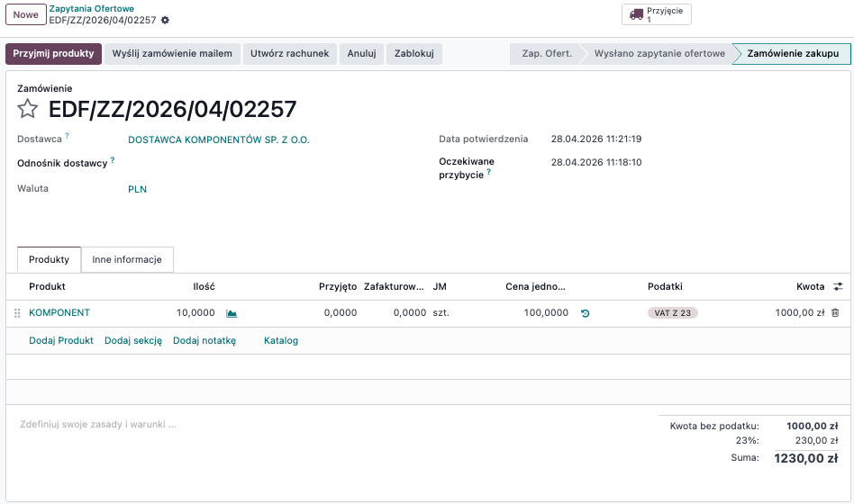854x504 pixels.
Task: Open the gear settings menu near order reference
Action: tap(165, 20)
